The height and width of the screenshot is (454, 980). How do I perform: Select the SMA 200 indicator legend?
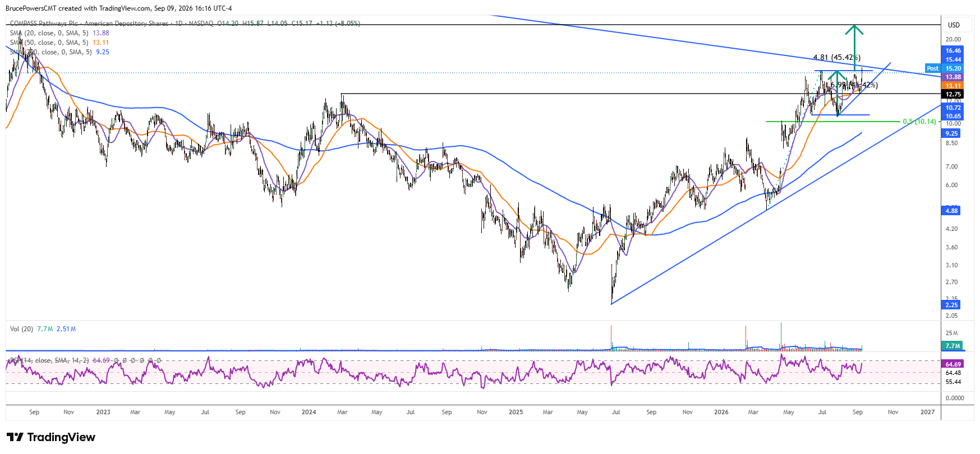coord(59,52)
